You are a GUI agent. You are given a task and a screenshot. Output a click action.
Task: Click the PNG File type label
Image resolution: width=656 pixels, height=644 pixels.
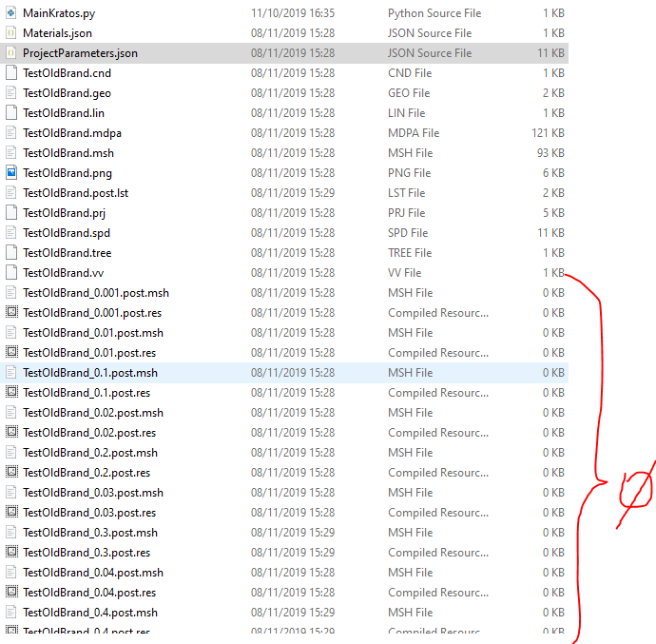tap(409, 173)
